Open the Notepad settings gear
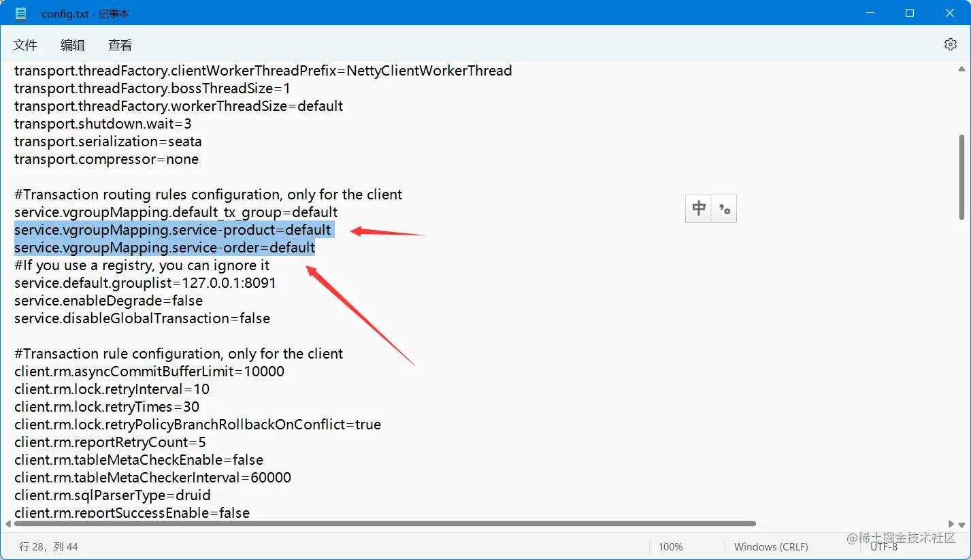971x560 pixels. pyautogui.click(x=950, y=44)
